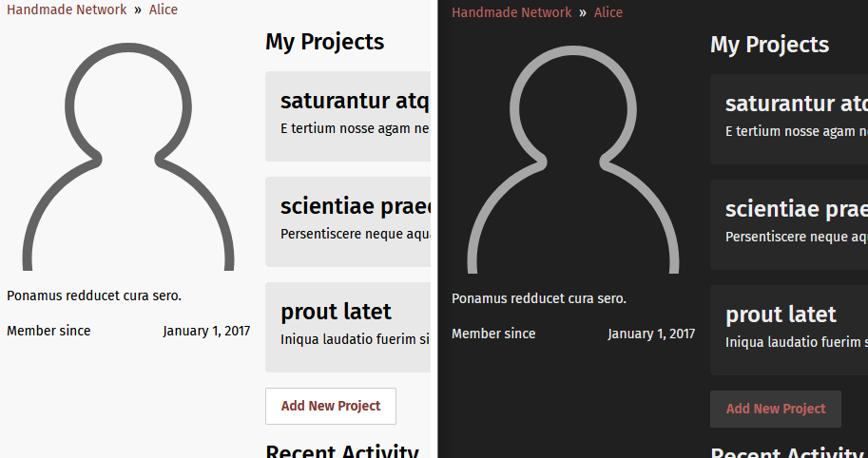
Task: Click the "January 1, 2017" date in light theme
Action: pyautogui.click(x=206, y=331)
